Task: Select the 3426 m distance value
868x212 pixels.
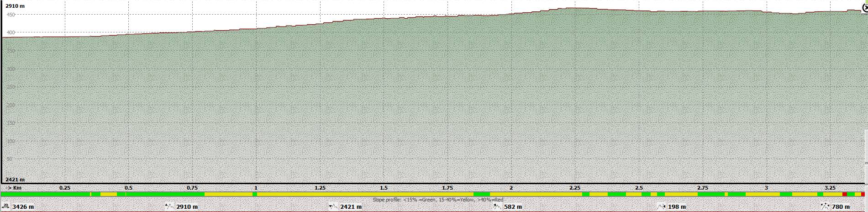Action: 23,207
